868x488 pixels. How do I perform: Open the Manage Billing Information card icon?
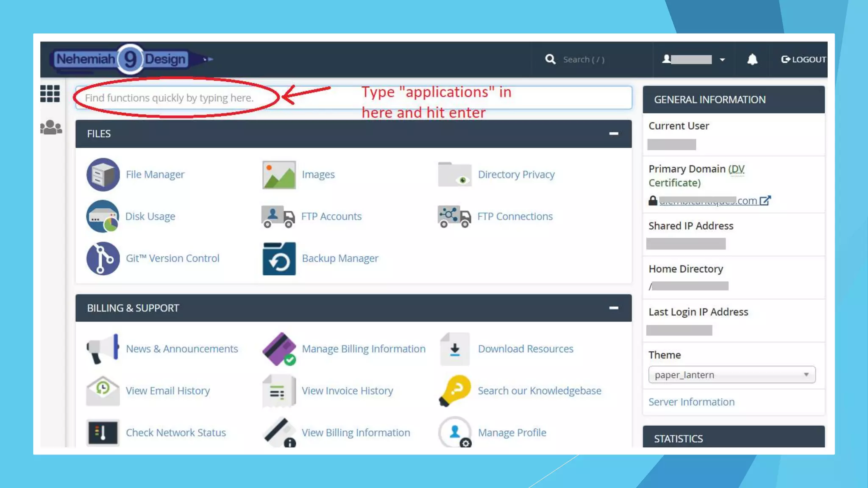click(279, 349)
